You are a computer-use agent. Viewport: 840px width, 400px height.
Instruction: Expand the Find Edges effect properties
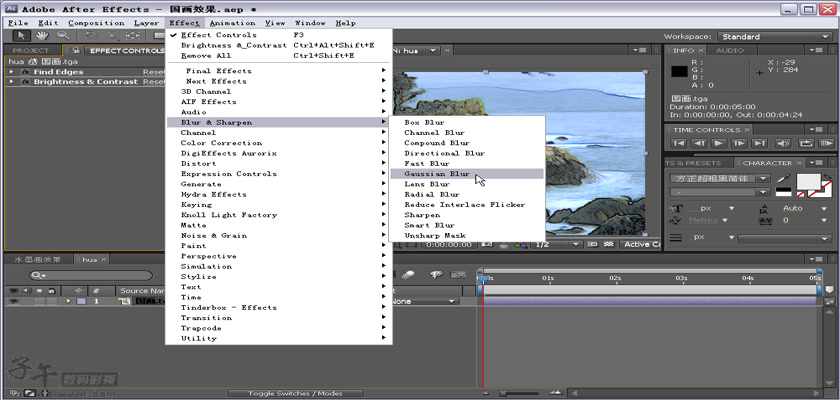pyautogui.click(x=12, y=72)
